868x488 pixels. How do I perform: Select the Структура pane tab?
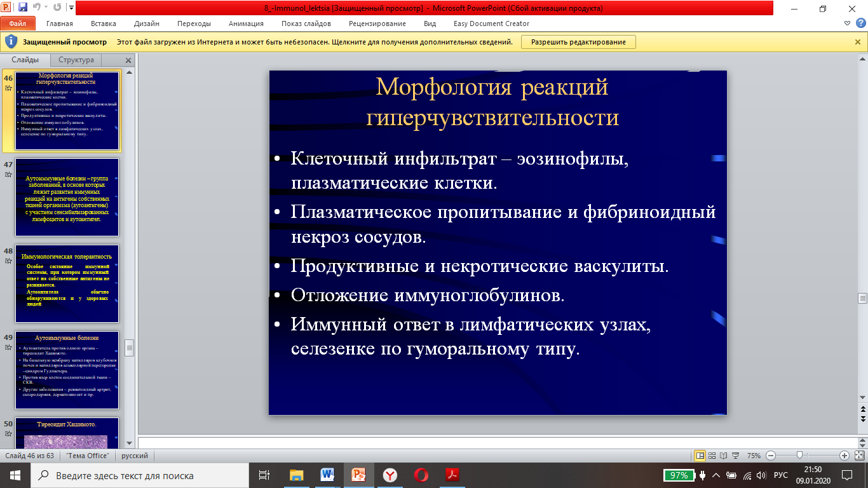click(76, 60)
